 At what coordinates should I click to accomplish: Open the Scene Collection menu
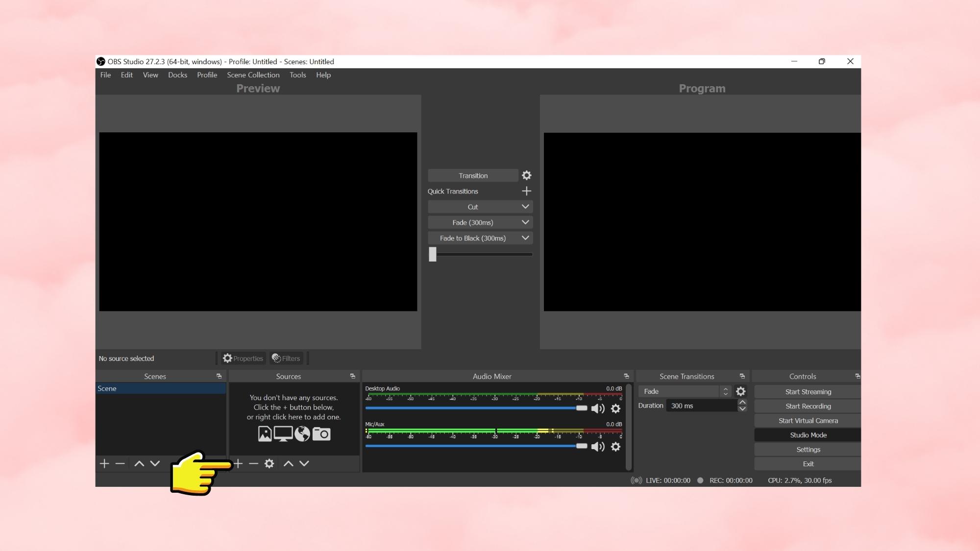[x=253, y=75]
